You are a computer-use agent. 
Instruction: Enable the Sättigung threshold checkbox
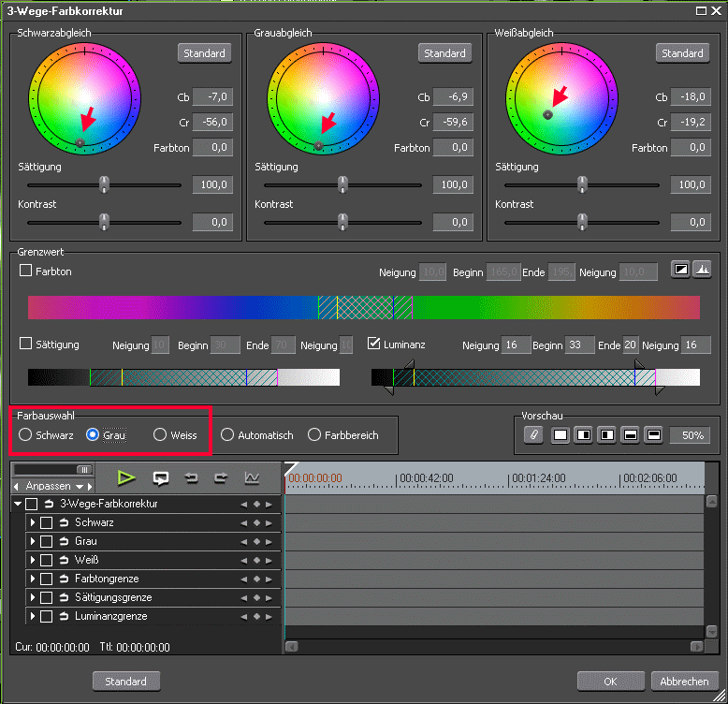click(25, 344)
